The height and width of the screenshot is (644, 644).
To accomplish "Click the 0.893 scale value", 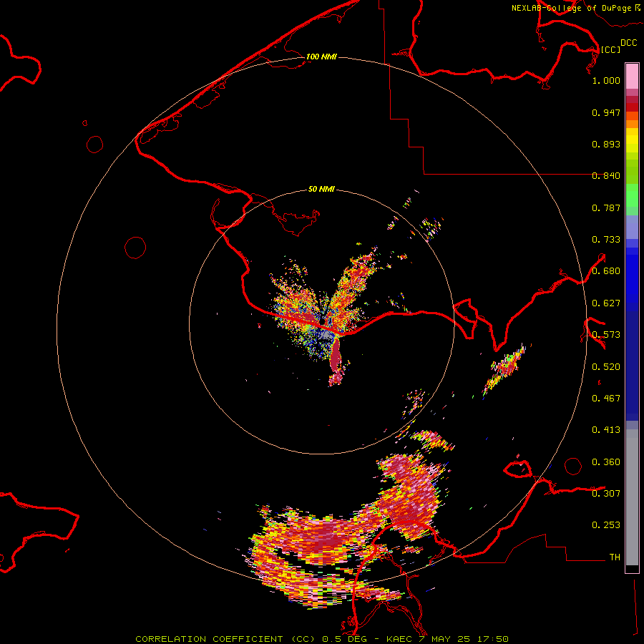I will click(x=606, y=144).
